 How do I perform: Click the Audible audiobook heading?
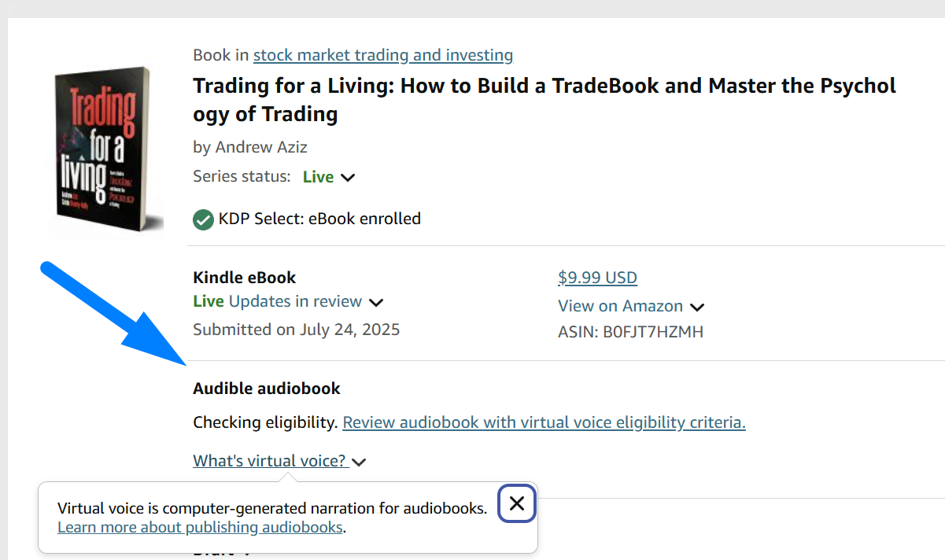pyautogui.click(x=266, y=389)
